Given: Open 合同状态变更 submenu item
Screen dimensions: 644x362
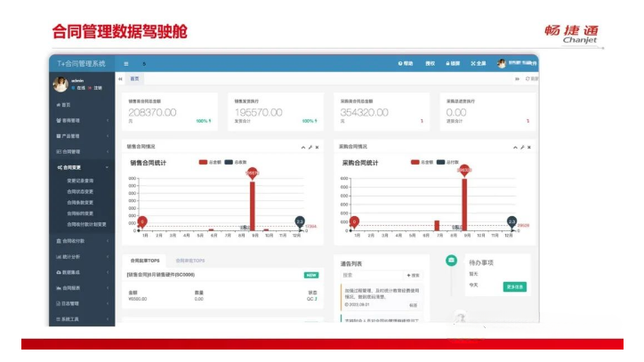Looking at the screenshot, I should (80, 191).
